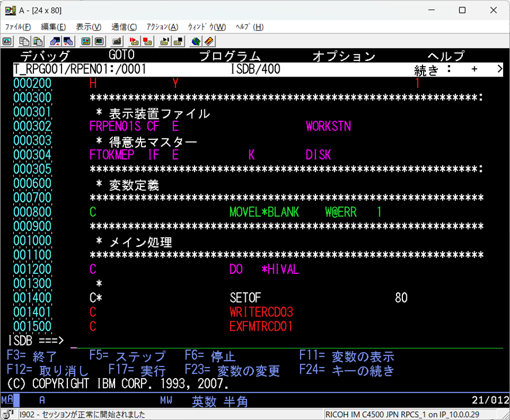
Task: Click the DO *HIVAL statement
Action: click(264, 269)
